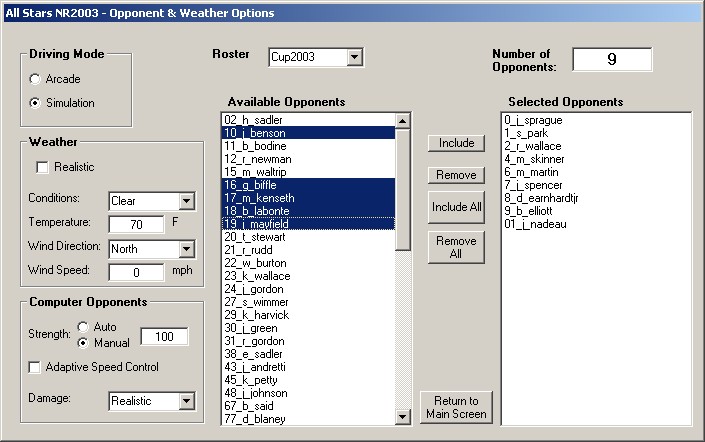705x442 pixels.
Task: Click the Available Opponents scrollbar thumb
Action: click(x=402, y=189)
